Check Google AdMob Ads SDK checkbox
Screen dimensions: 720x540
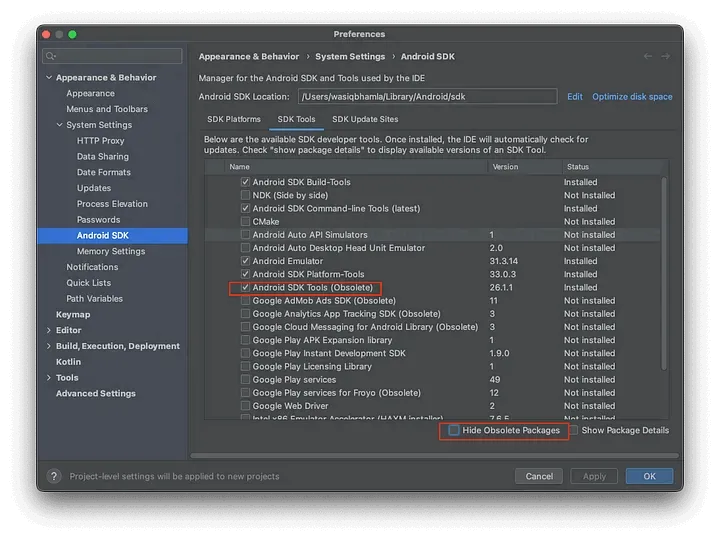(x=245, y=301)
